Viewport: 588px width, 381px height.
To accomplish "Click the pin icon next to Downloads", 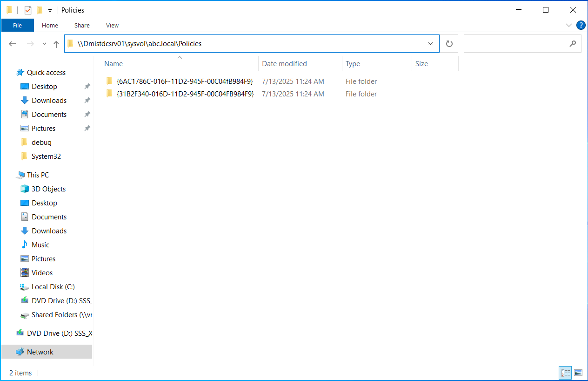I will pos(87,101).
